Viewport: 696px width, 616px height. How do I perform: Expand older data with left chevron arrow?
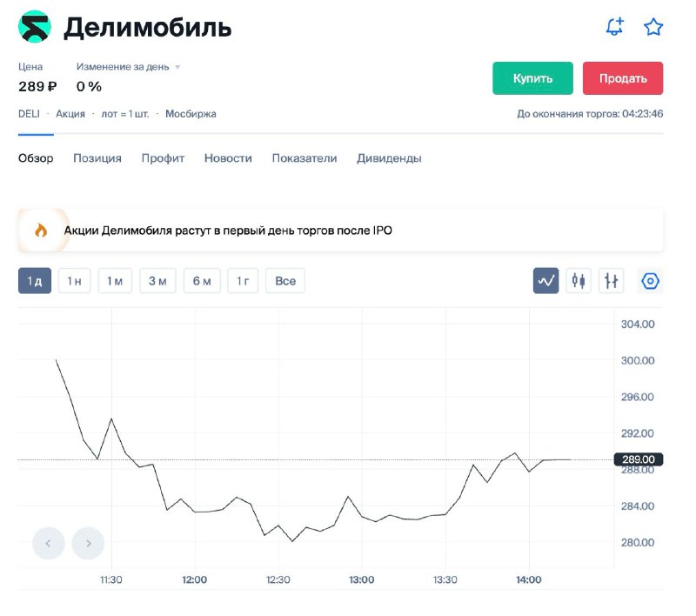(x=48, y=542)
